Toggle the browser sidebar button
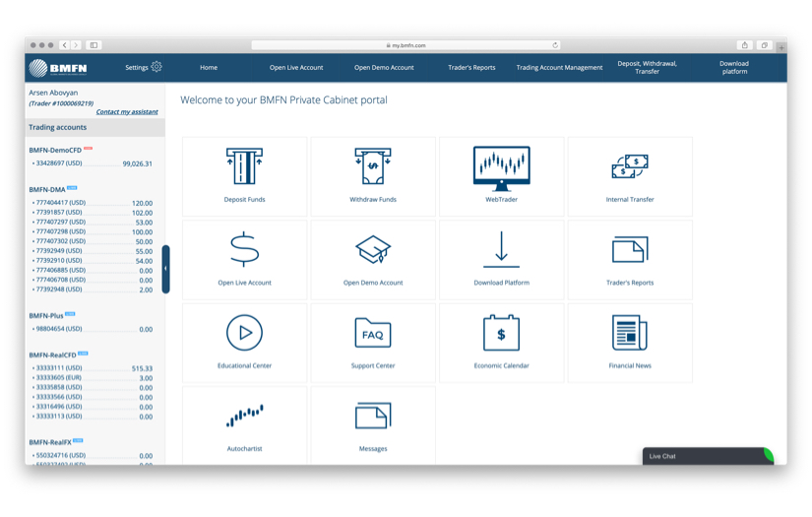 click(94, 45)
